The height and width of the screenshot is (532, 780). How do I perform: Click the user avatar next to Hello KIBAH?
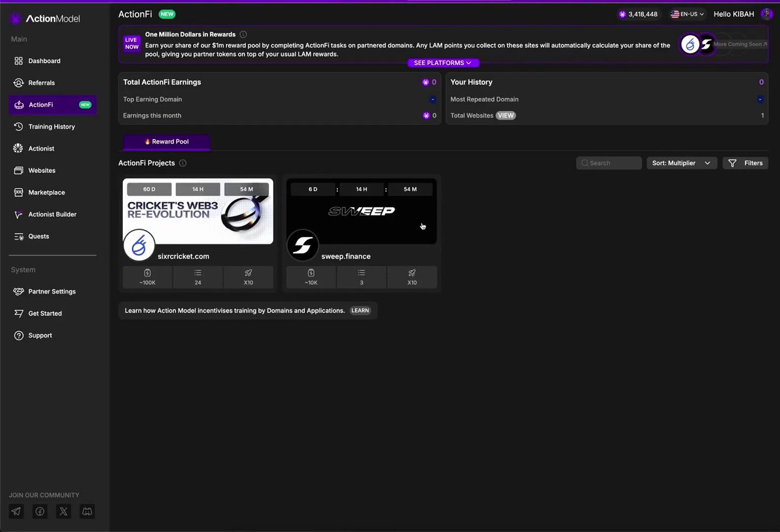[766, 14]
